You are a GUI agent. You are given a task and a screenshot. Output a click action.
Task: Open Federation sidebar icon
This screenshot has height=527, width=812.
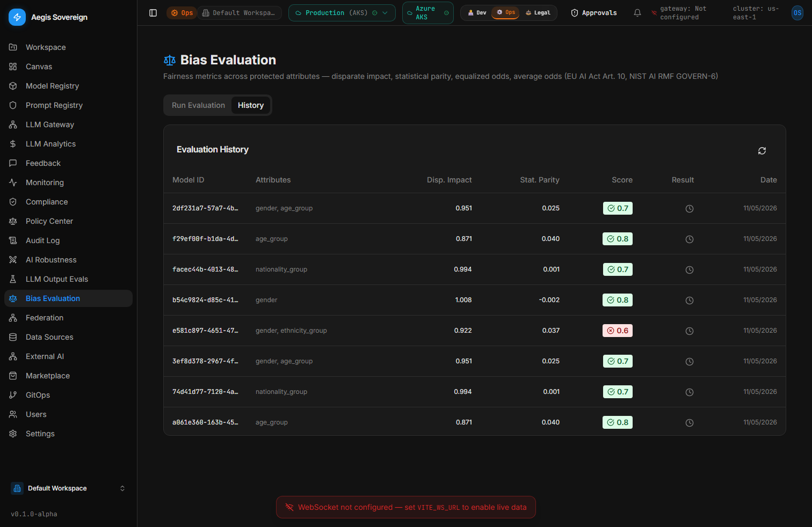click(13, 318)
